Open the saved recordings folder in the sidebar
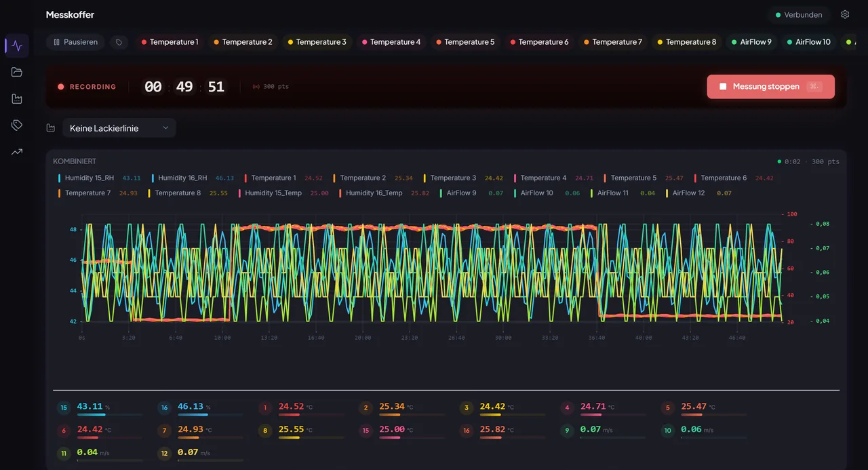868x470 pixels. coord(17,73)
